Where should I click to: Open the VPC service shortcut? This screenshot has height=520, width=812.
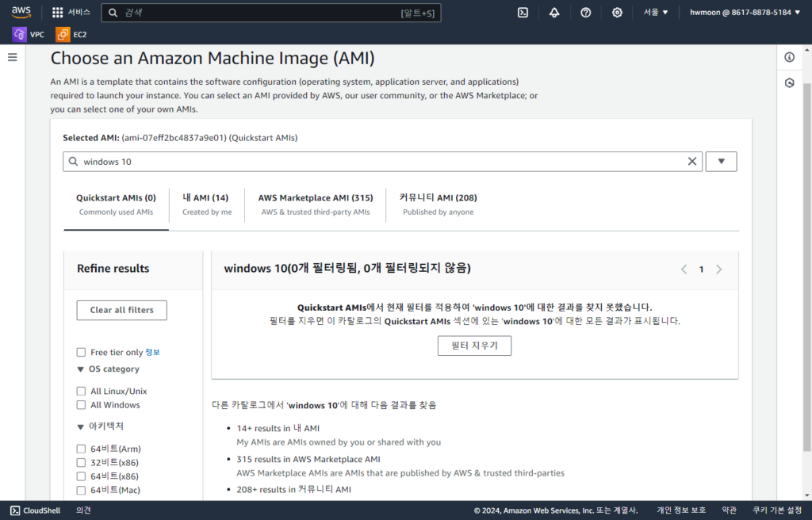[28, 35]
